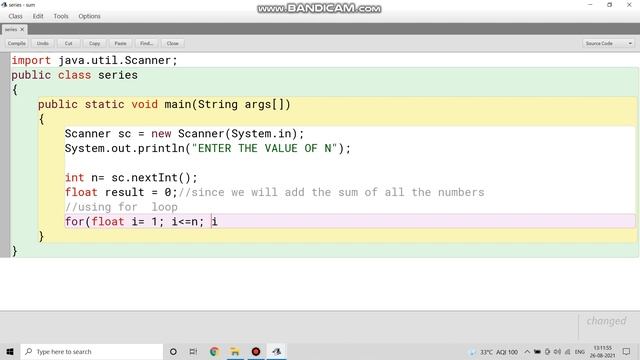
Task: Click the Copy toolbar button
Action: pyautogui.click(x=94, y=43)
